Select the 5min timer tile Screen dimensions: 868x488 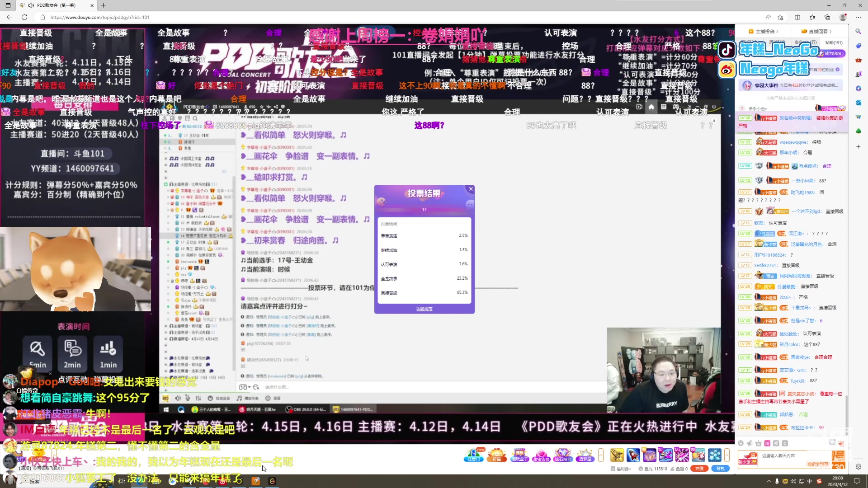(x=38, y=354)
